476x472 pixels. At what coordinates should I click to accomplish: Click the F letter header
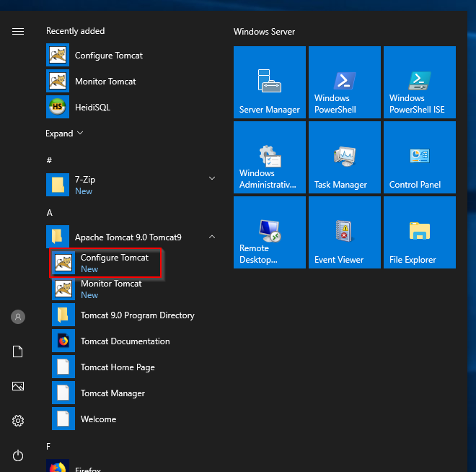click(48, 446)
